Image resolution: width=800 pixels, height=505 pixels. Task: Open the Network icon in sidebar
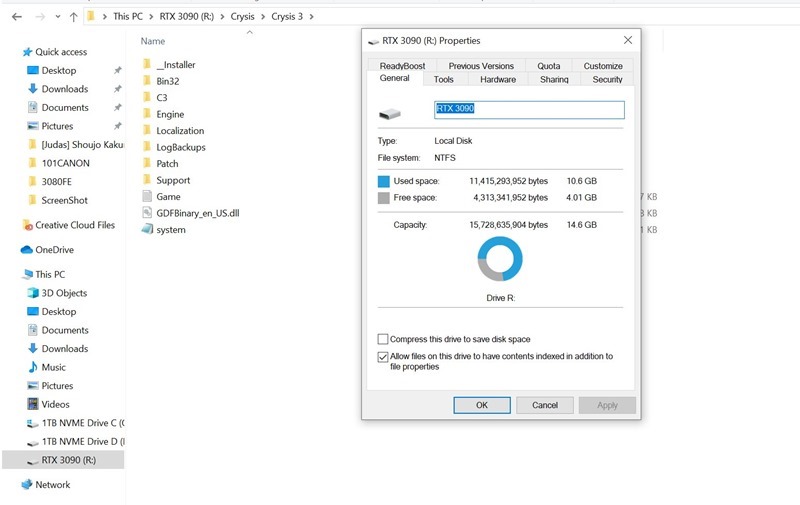pos(27,485)
